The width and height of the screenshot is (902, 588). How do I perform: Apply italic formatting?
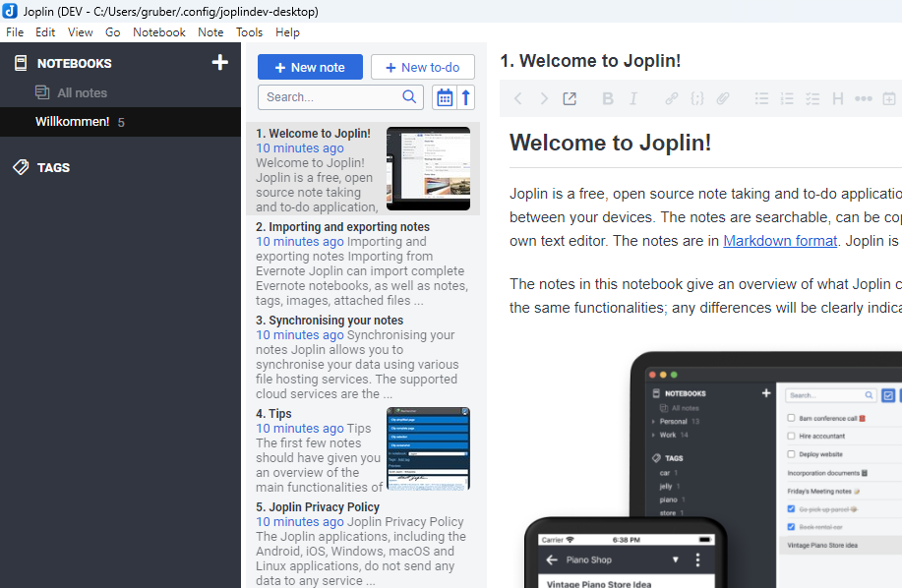pos(633,99)
